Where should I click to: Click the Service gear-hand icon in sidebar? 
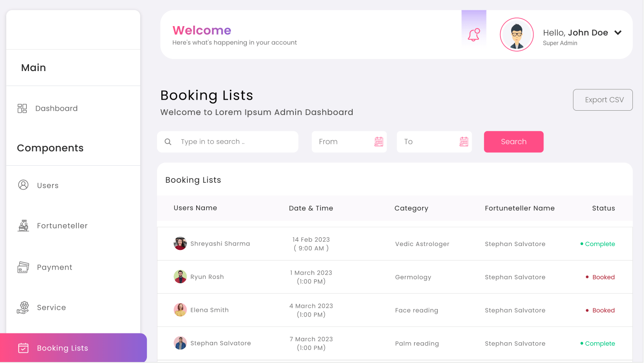click(x=23, y=307)
